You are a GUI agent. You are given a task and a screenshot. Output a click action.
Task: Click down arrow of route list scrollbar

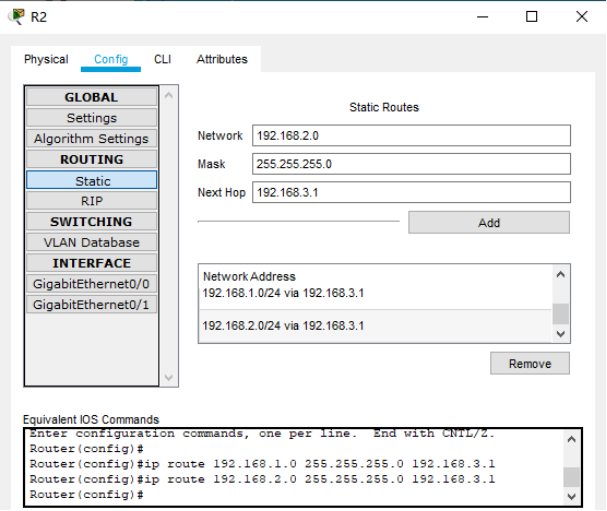pos(561,334)
